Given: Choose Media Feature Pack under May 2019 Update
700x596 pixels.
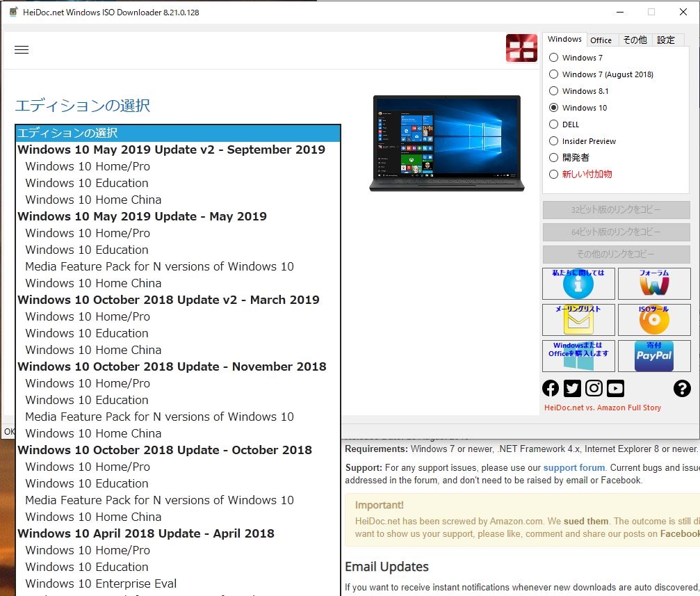Looking at the screenshot, I should (x=178, y=266).
